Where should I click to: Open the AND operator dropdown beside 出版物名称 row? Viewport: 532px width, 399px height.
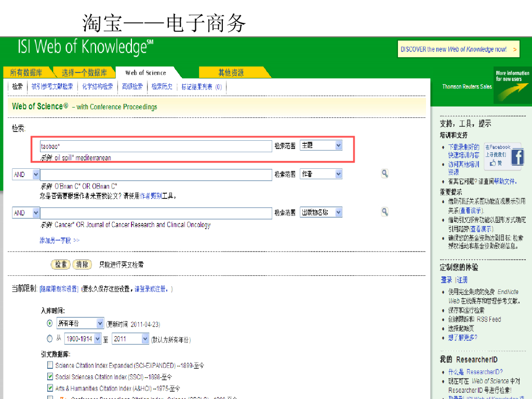click(x=26, y=212)
